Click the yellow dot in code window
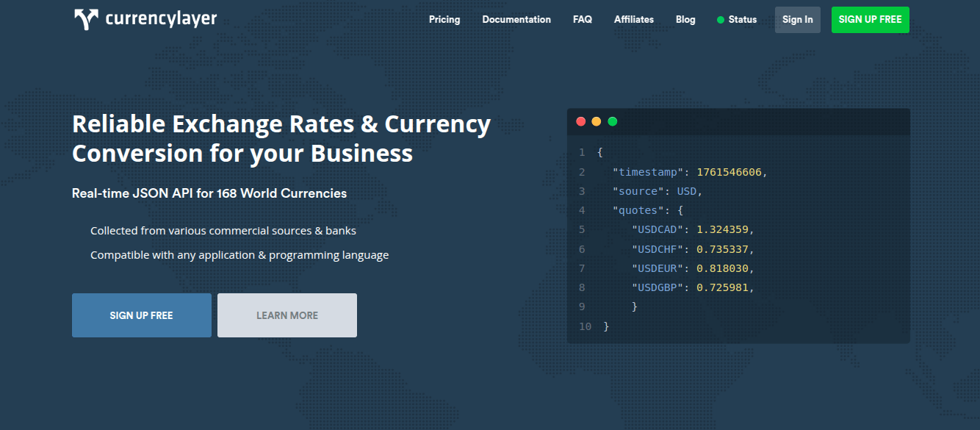This screenshot has width=980, height=430. pyautogui.click(x=597, y=121)
